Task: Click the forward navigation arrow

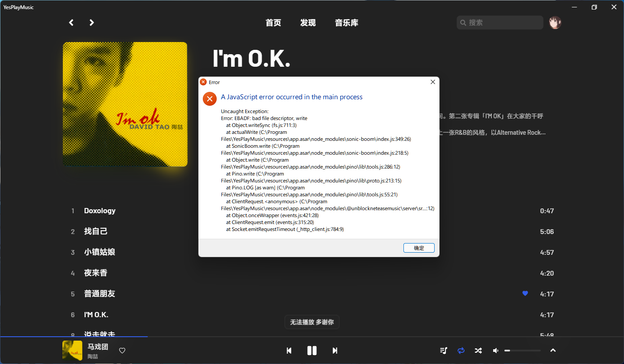Action: pos(91,22)
